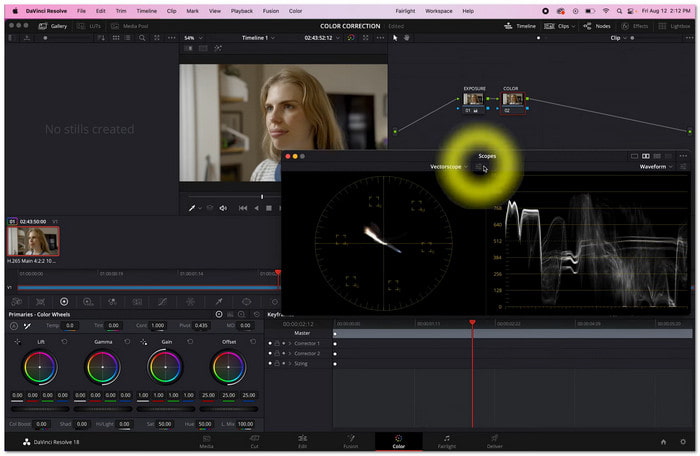This screenshot has width=700, height=456.
Task: Open Waveform settings icon in Scopes
Action: coord(683,167)
